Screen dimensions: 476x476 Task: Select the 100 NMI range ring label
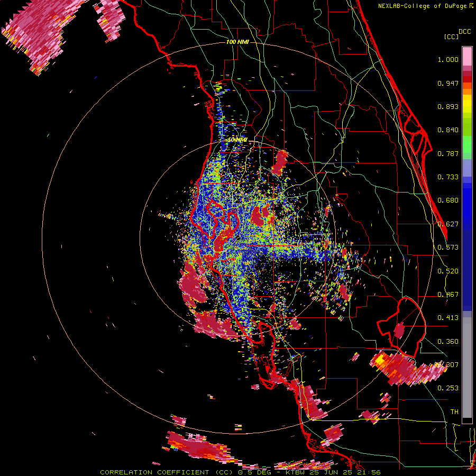tap(237, 42)
